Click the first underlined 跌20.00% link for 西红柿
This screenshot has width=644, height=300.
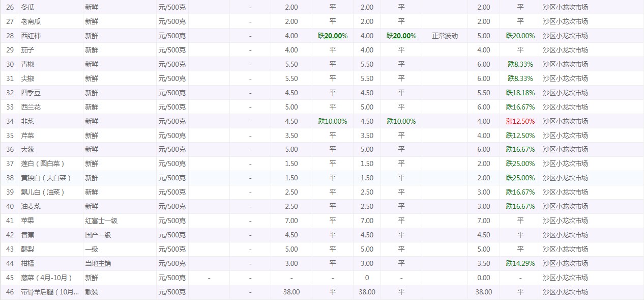click(332, 36)
